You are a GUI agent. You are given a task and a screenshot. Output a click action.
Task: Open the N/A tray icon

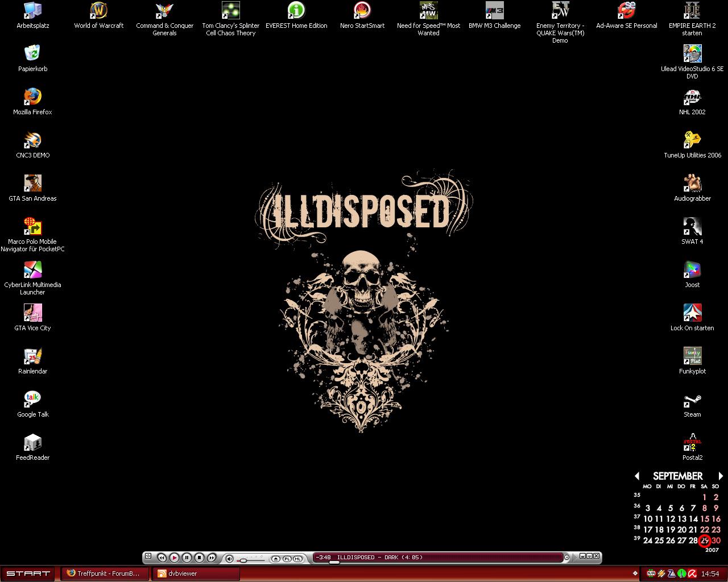pos(651,573)
